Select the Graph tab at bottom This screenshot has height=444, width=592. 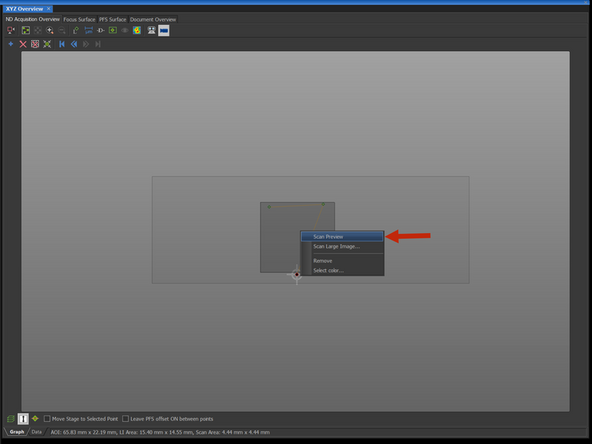(17, 432)
